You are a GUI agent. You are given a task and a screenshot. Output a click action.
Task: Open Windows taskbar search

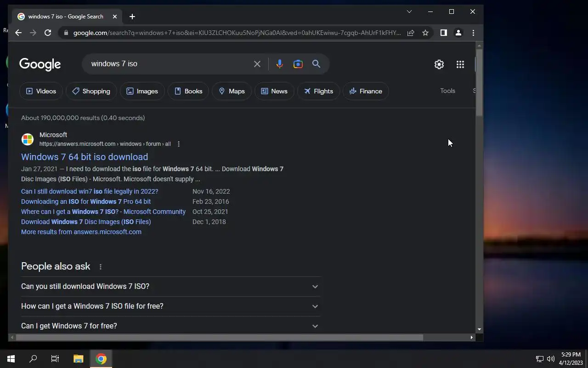point(33,359)
